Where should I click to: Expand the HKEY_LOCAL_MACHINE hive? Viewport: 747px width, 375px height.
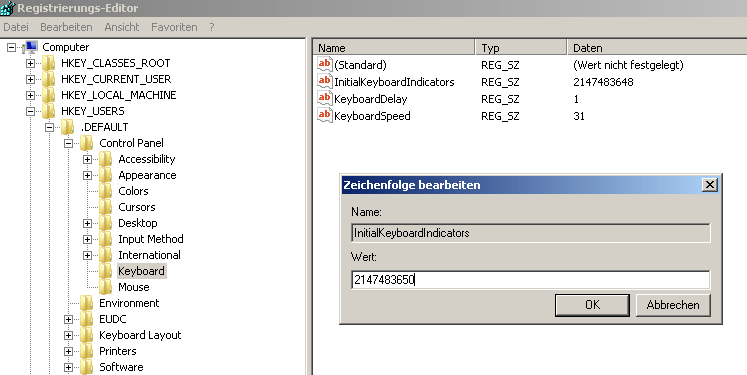tap(30, 95)
